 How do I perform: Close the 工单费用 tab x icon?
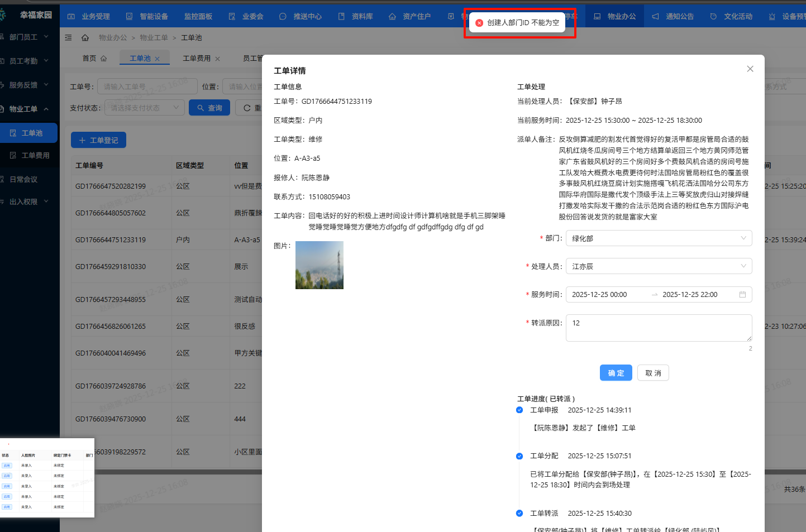[x=218, y=59]
